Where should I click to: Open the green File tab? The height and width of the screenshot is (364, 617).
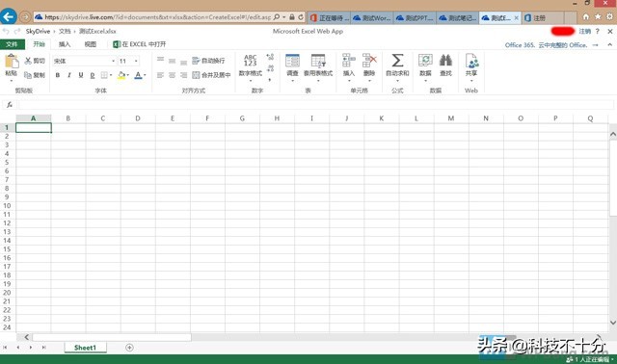13,44
